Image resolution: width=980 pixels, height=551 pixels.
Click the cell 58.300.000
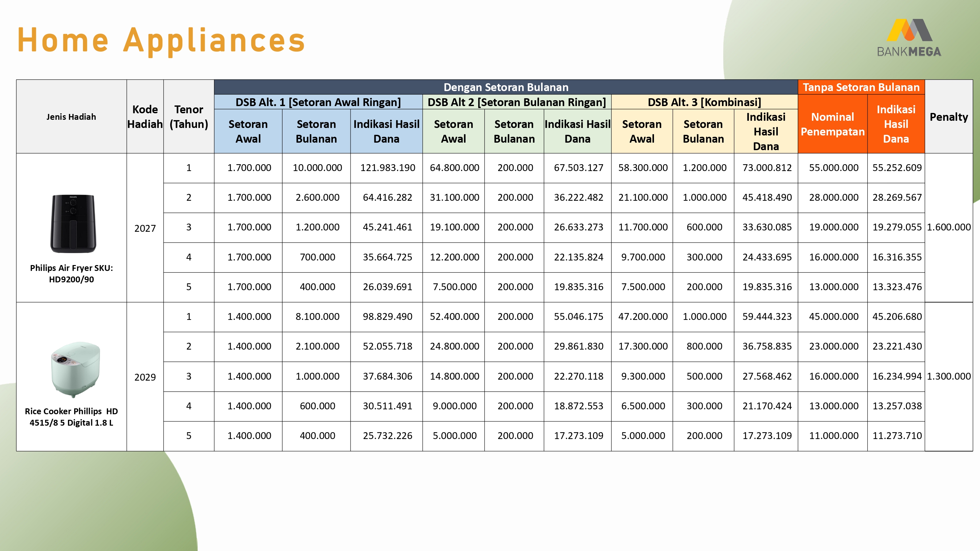(643, 168)
